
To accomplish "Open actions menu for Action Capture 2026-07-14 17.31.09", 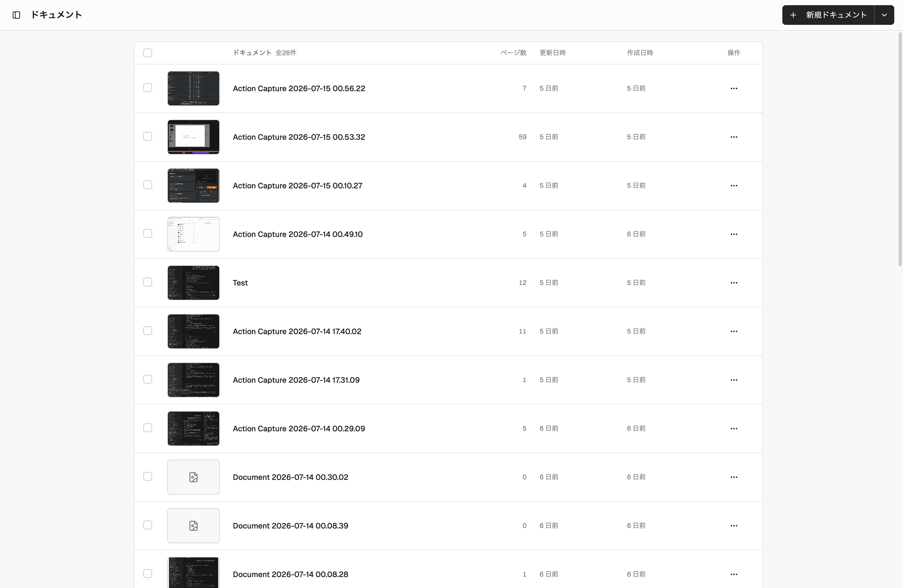I will pos(734,380).
